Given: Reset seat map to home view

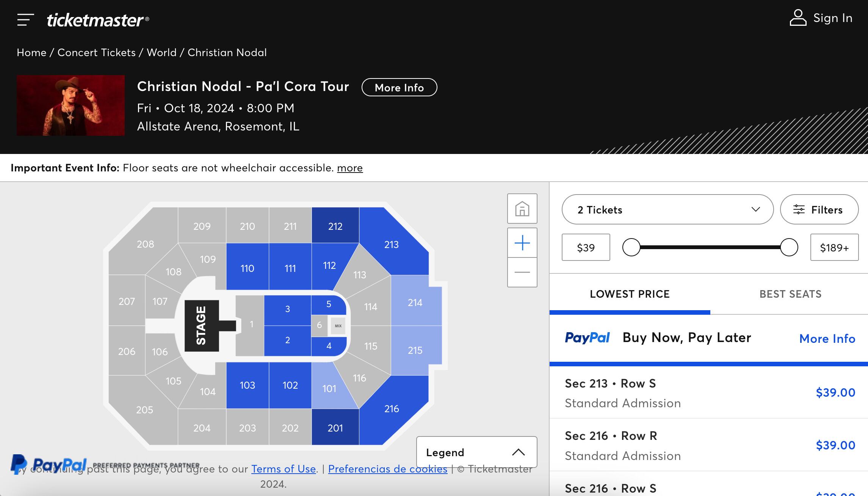Looking at the screenshot, I should tap(522, 209).
